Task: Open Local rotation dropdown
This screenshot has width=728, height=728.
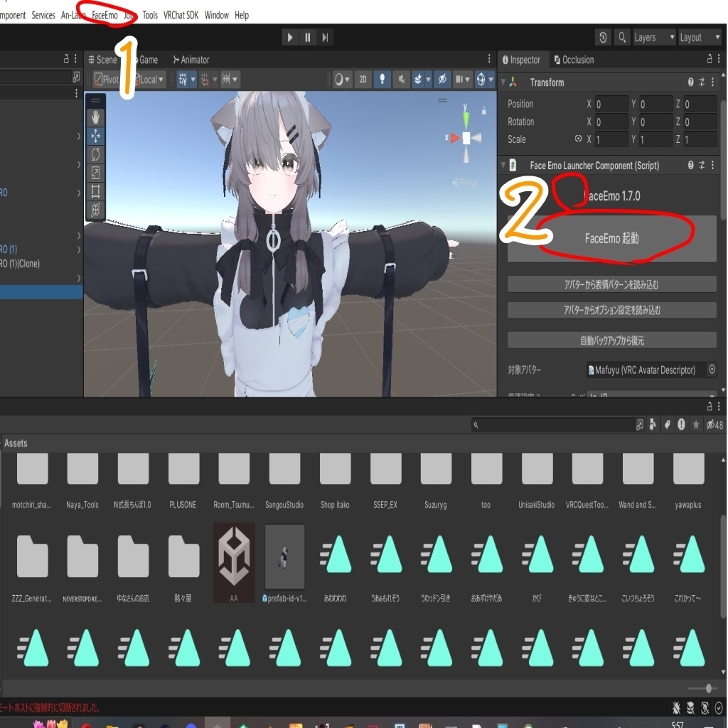Action: pos(149,80)
